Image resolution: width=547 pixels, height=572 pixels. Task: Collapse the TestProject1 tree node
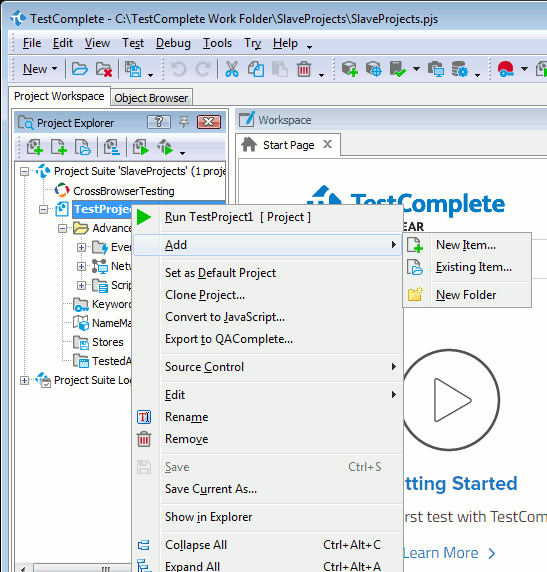pyautogui.click(x=43, y=209)
